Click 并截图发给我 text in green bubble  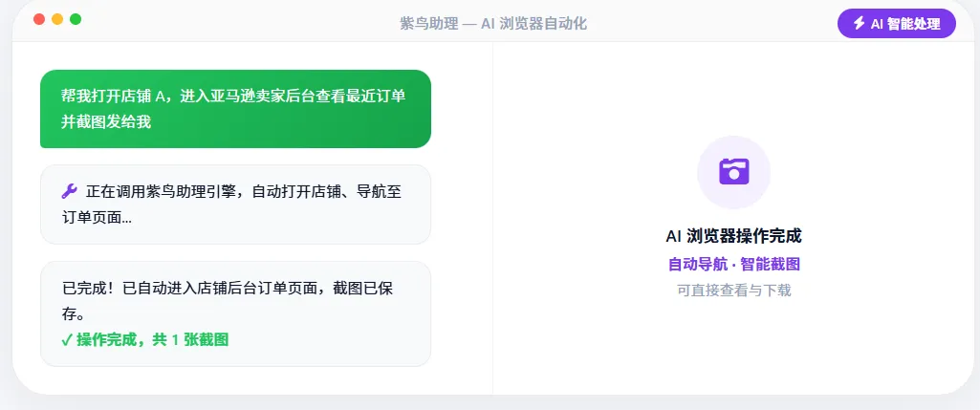[105, 121]
